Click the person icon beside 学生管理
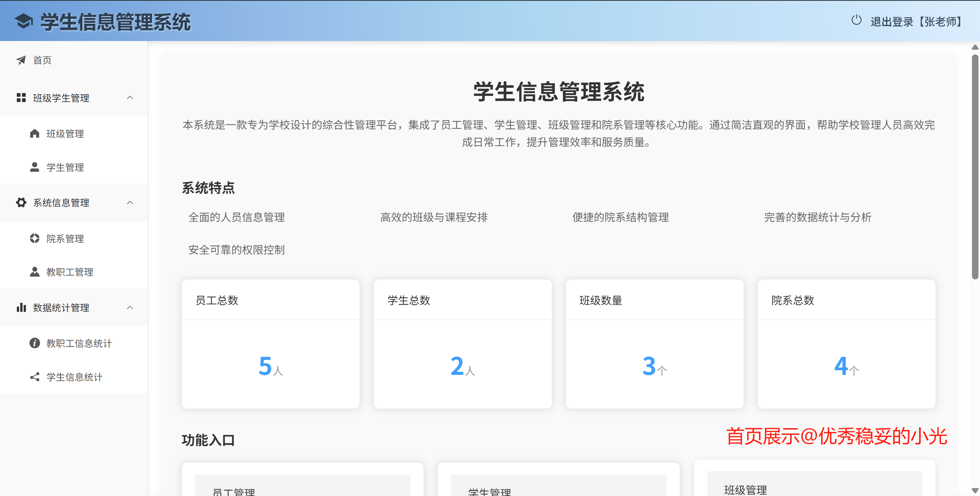 [x=34, y=167]
